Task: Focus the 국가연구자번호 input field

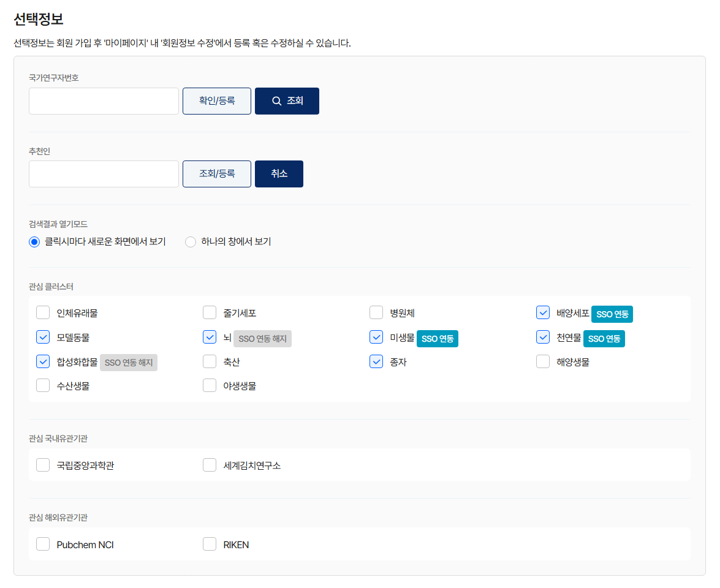Action: pyautogui.click(x=104, y=101)
